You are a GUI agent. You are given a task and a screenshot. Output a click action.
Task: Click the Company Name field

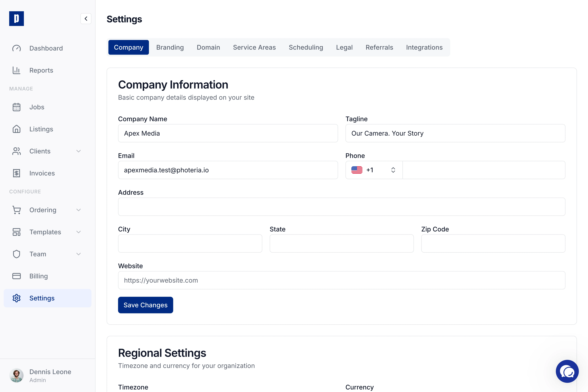(x=228, y=133)
